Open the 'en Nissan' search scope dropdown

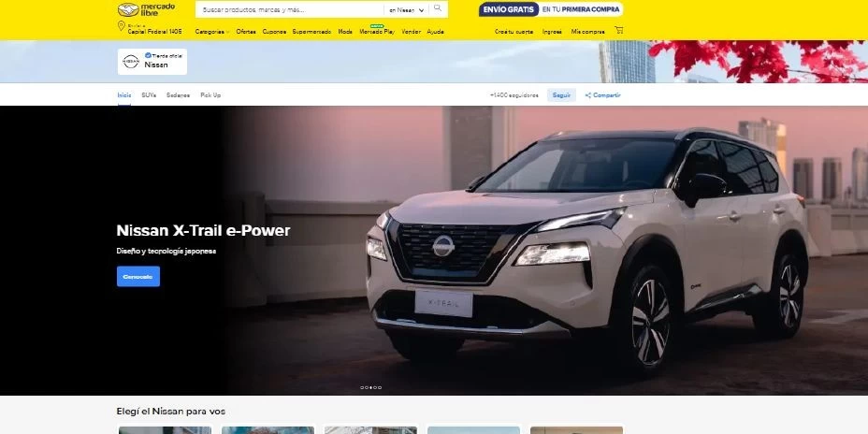click(406, 10)
